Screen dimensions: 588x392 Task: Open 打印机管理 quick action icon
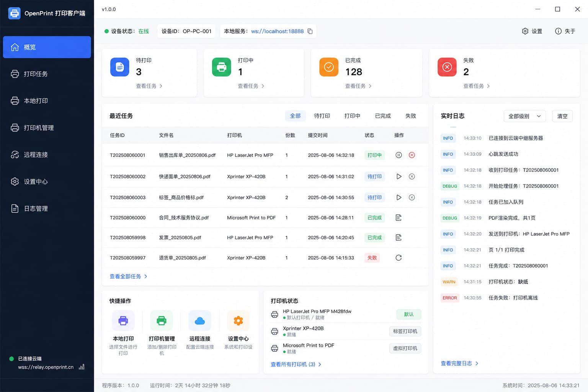point(162,320)
